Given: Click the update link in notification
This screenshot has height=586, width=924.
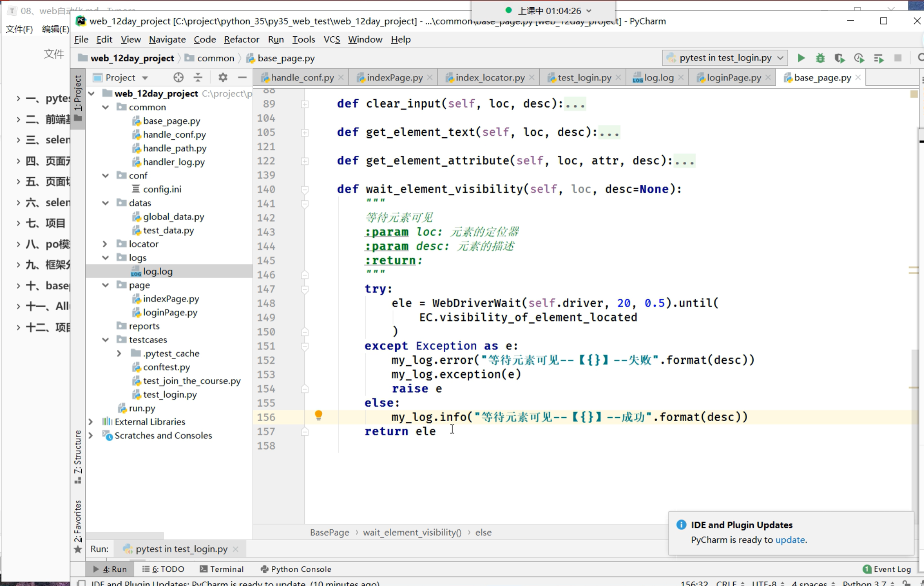Looking at the screenshot, I should (790, 540).
